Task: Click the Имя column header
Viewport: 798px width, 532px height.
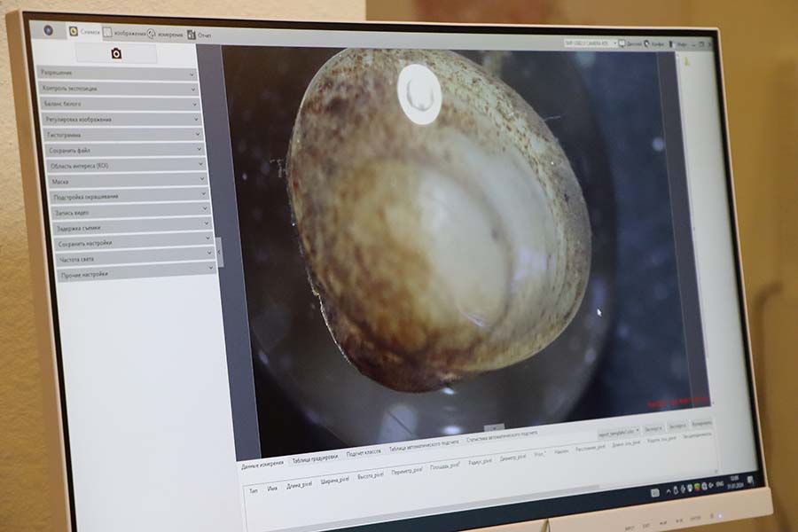Action: coord(273,489)
